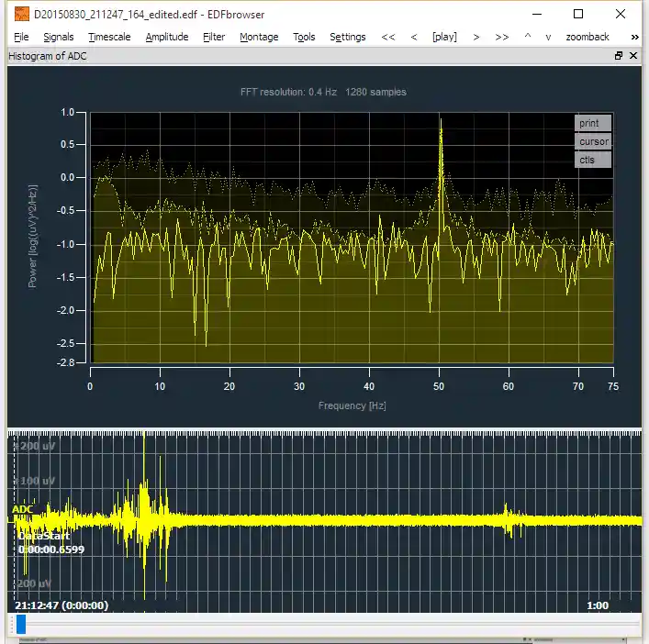The image size is (649, 644).
Task: Click the 21:12:47 (0:00:00) time display
Action: click(x=62, y=605)
